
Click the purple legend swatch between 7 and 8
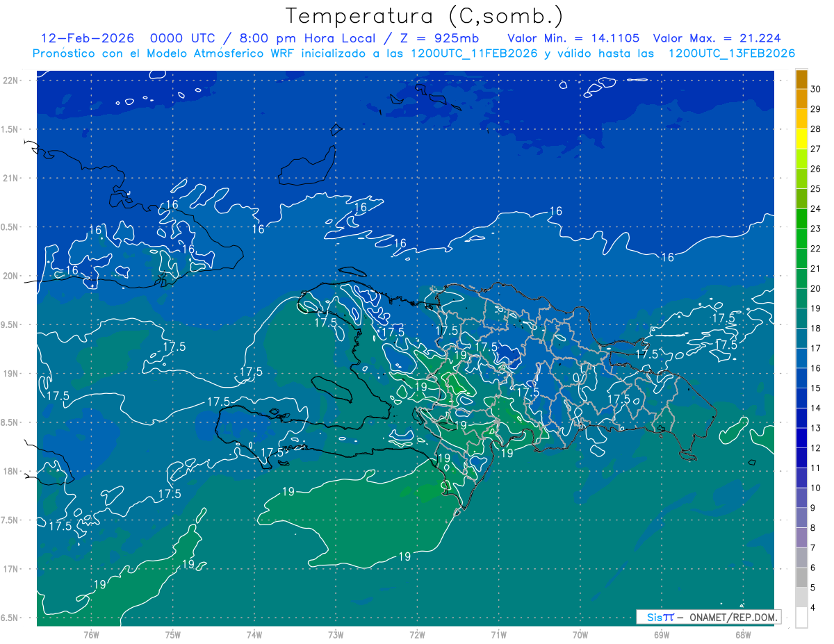click(801, 538)
